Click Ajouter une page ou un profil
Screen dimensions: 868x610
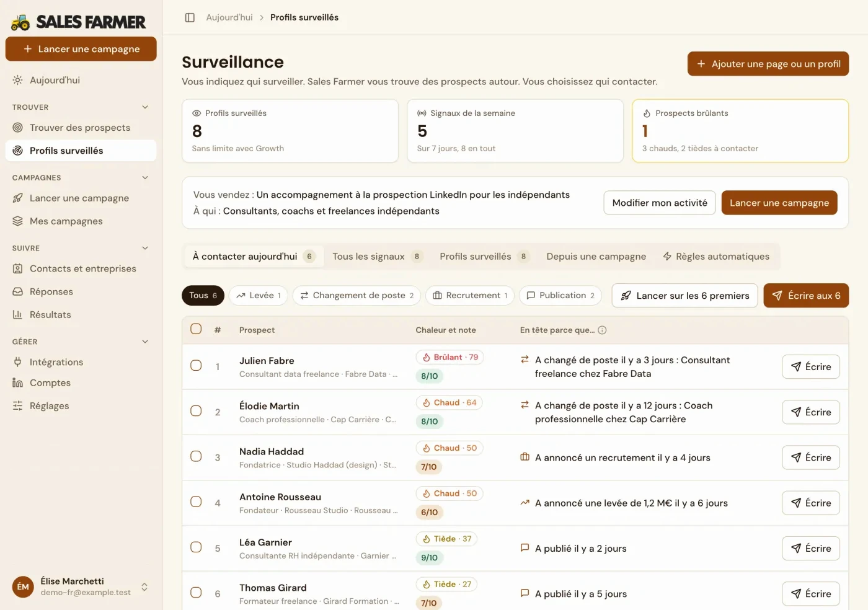pos(768,64)
